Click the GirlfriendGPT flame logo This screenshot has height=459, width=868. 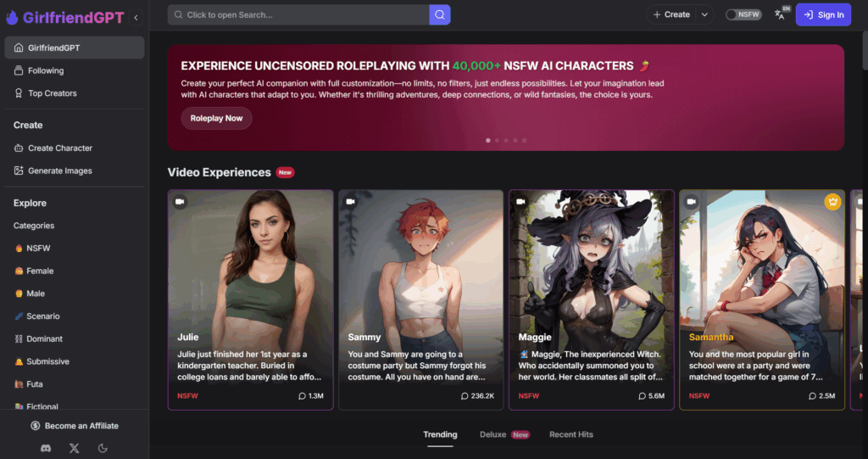pos(11,16)
